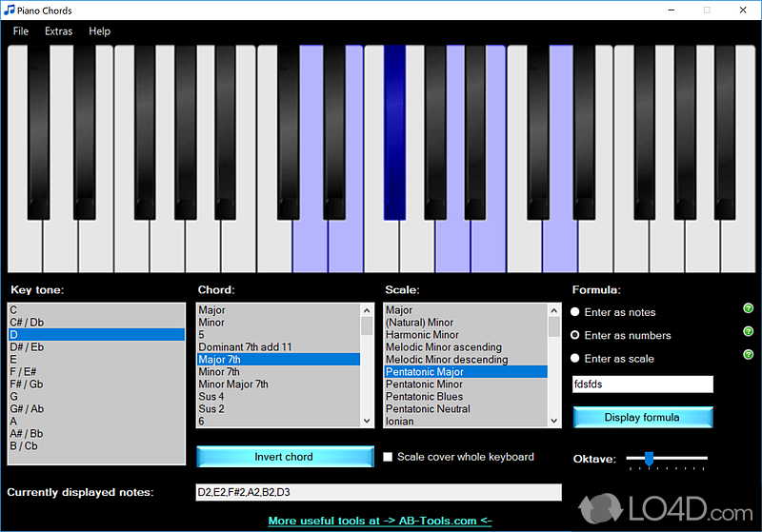
Task: Pick G# / Ab in the Key tone list
Action: 26,408
